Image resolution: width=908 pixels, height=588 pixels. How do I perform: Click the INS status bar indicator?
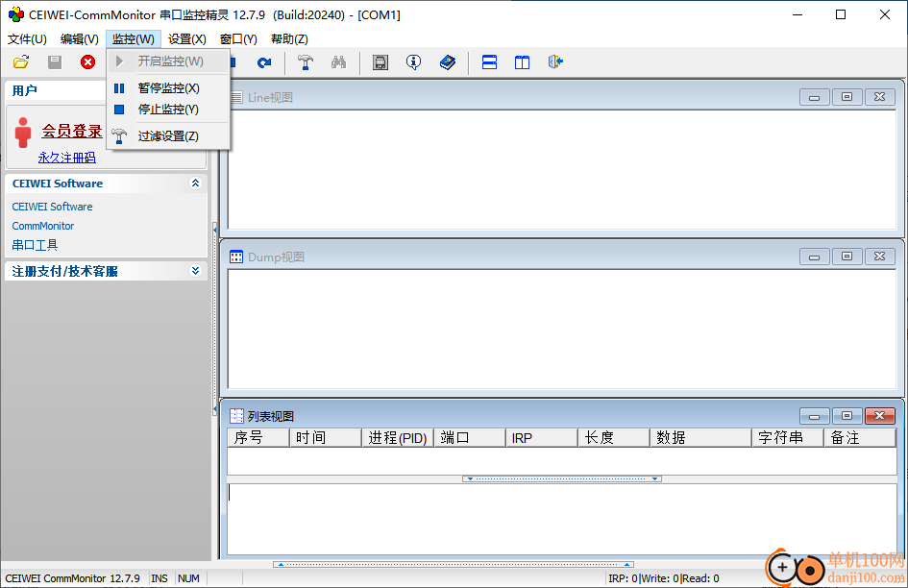[160, 578]
